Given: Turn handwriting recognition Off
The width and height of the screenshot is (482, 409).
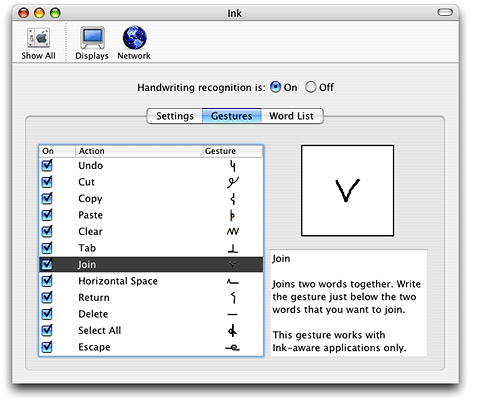Looking at the screenshot, I should coord(310,87).
